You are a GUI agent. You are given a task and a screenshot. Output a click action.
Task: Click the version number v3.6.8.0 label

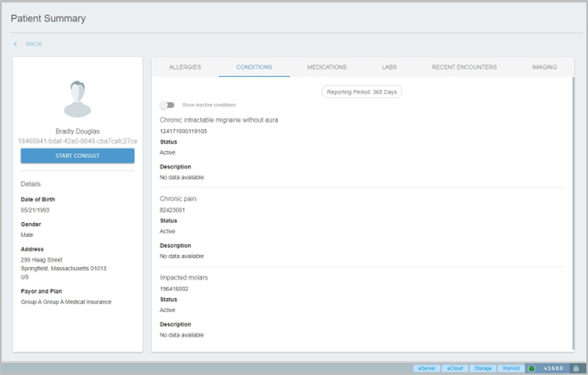click(x=553, y=368)
